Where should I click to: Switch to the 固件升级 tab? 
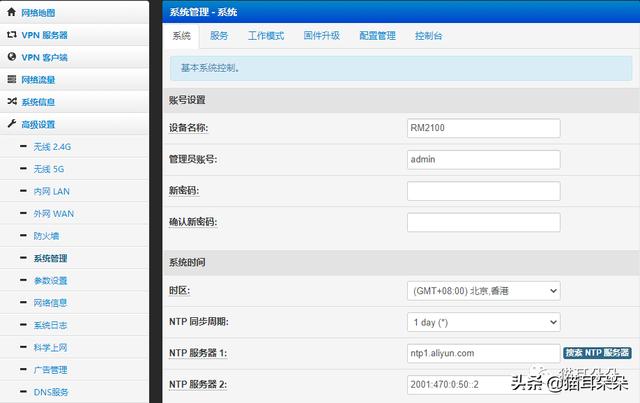point(322,36)
